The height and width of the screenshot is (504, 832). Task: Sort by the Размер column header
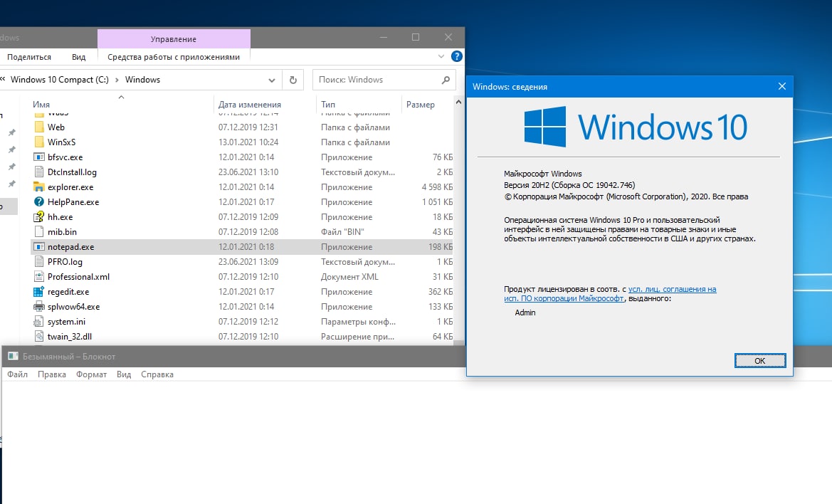point(420,105)
